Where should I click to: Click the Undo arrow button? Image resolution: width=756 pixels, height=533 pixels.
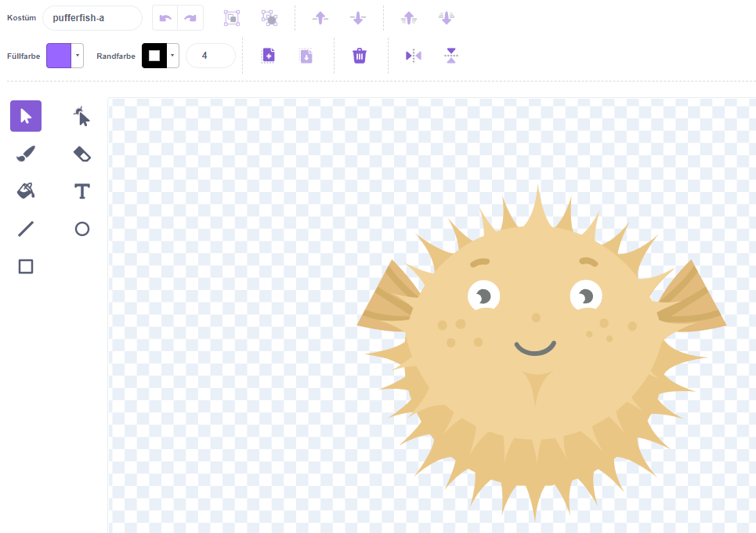(165, 18)
